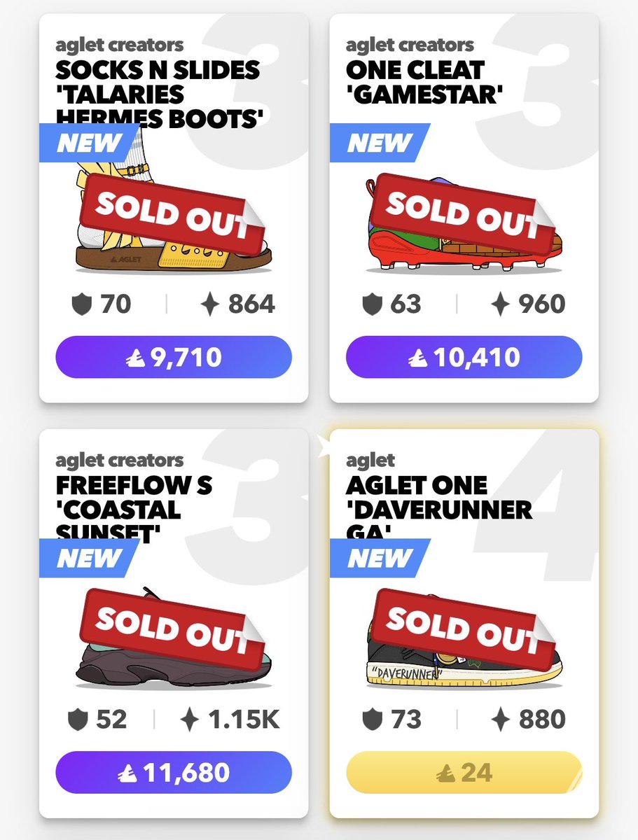Click the shield icon next to 70
Viewport: 638px width, 840px height.
[83, 304]
